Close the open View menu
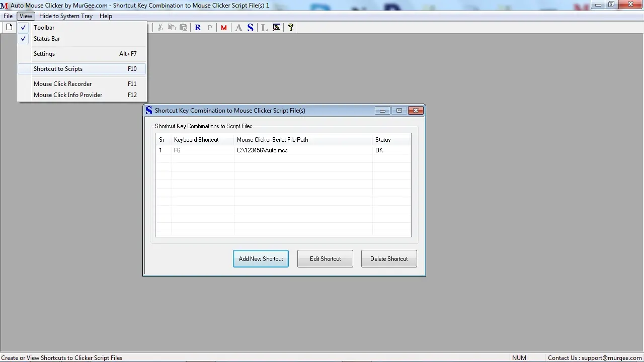 tap(26, 16)
